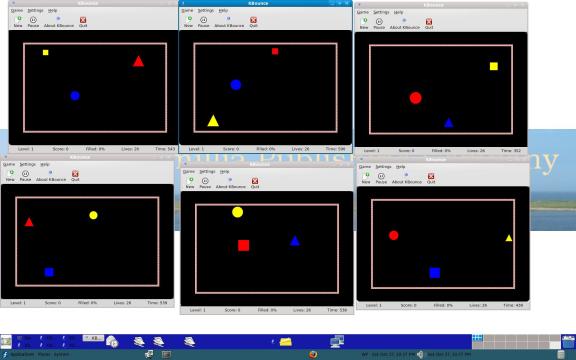
Task: Quit the window with red square and yellow circle
Action: [255, 183]
